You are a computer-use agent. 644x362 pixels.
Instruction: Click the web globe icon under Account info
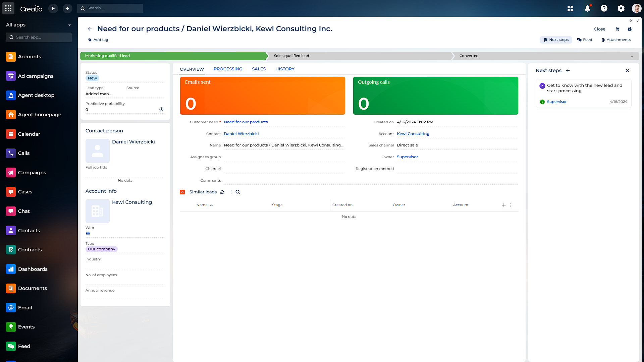coord(88,234)
